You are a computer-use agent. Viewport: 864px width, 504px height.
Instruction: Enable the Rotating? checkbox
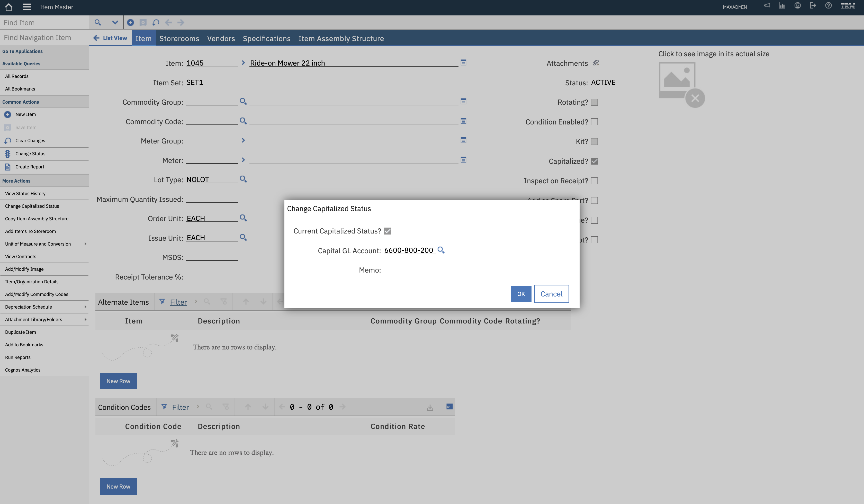point(594,102)
